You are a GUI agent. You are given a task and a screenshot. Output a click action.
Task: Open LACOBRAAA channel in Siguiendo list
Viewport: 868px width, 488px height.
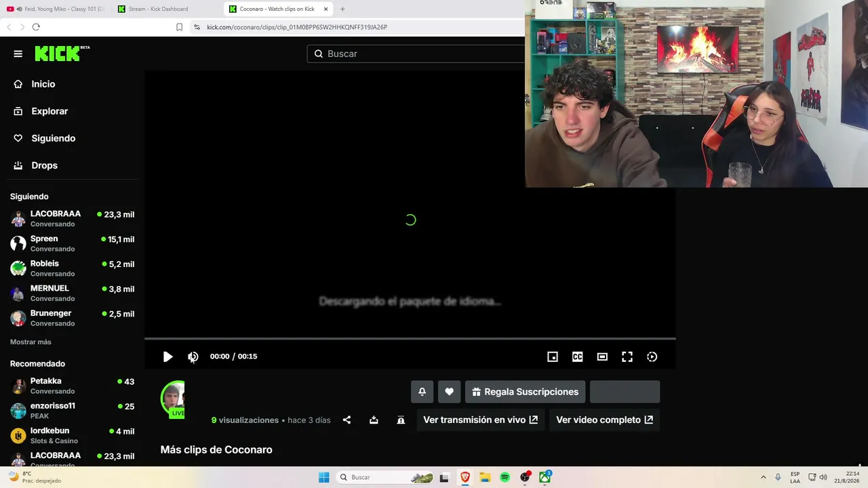pyautogui.click(x=72, y=218)
